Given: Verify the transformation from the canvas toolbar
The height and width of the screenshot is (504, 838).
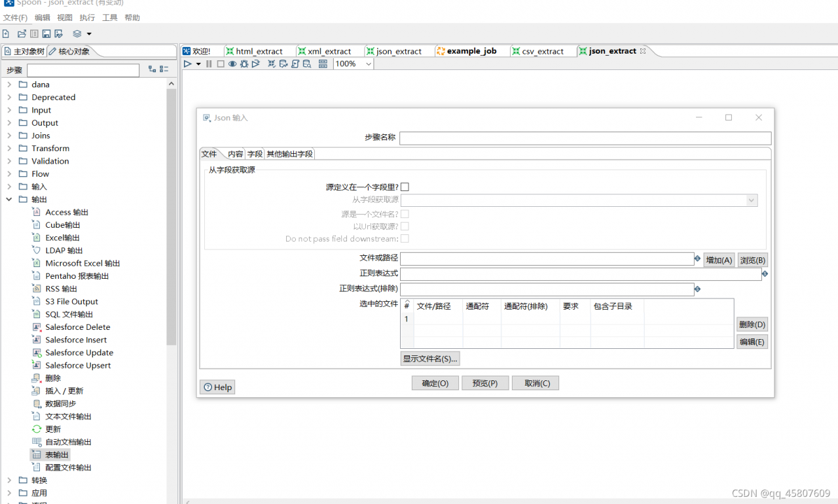Looking at the screenshot, I should pyautogui.click(x=272, y=63).
